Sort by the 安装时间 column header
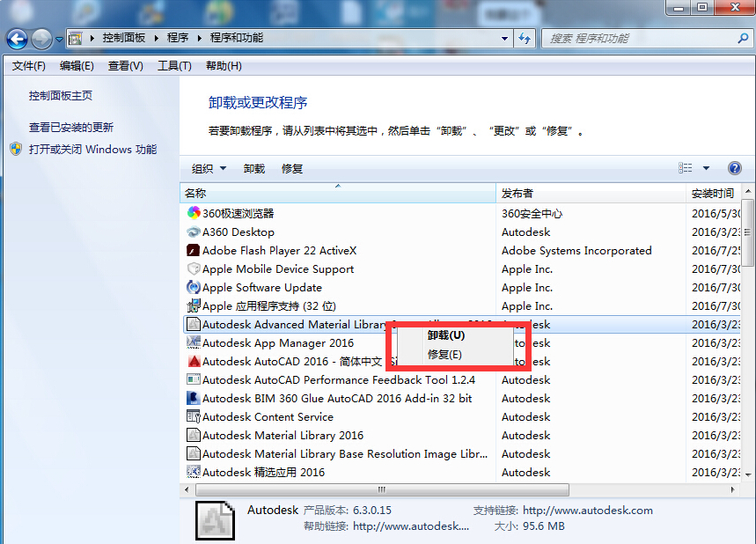 click(713, 194)
